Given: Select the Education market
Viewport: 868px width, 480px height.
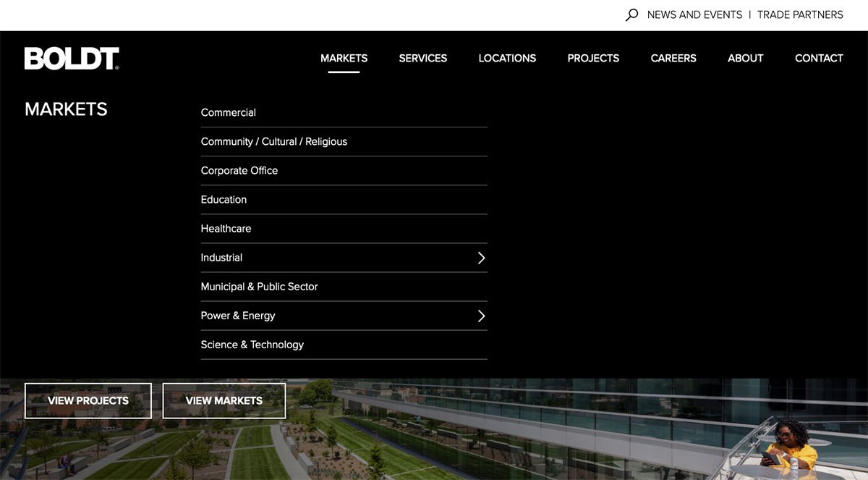Looking at the screenshot, I should coord(224,199).
